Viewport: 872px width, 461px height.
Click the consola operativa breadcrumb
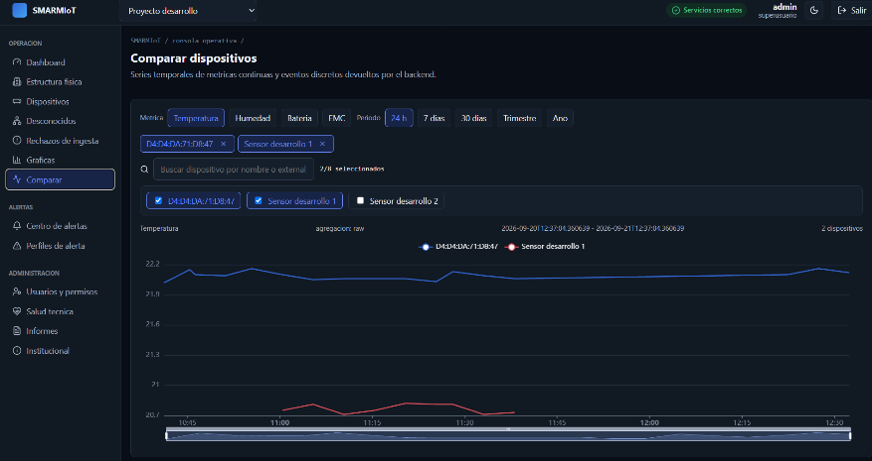(204, 41)
